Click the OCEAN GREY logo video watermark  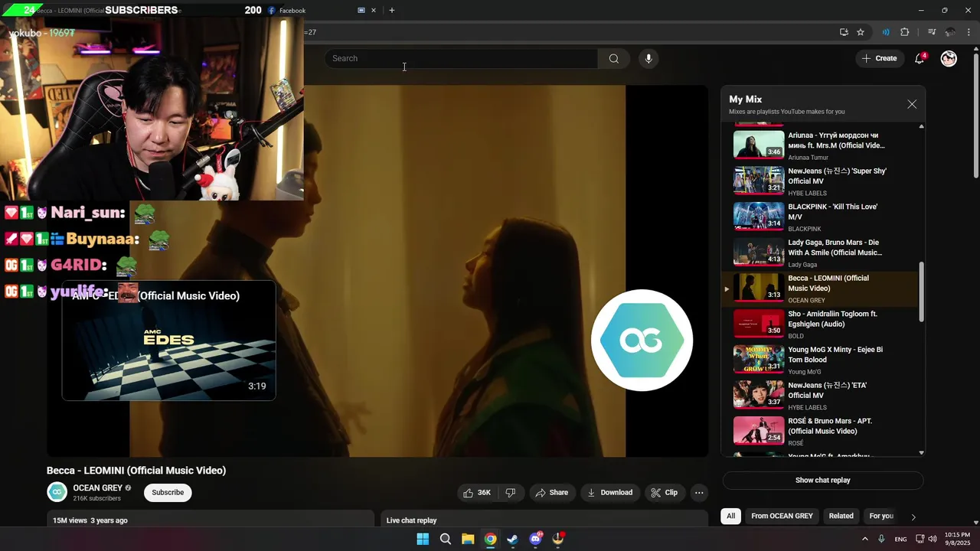coord(642,341)
